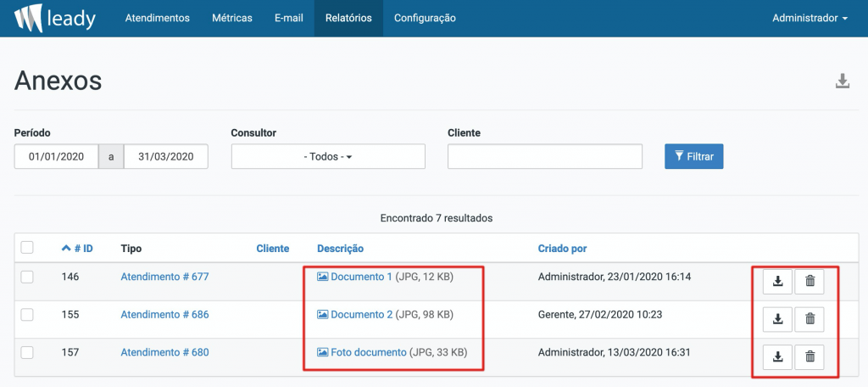Sort by the Cliente column header
Image resolution: width=868 pixels, height=387 pixels.
click(273, 249)
